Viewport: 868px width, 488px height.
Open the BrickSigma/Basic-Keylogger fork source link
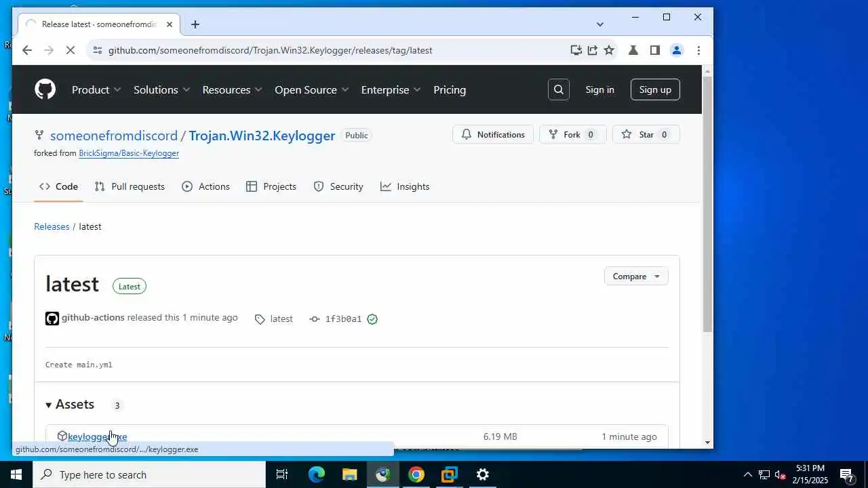click(x=129, y=153)
